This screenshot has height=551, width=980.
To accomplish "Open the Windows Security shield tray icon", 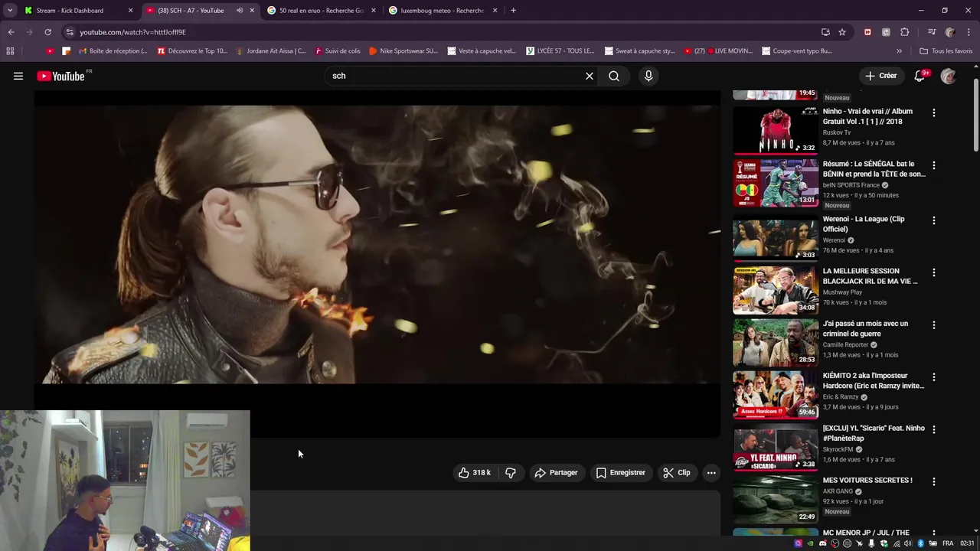I will 884,543.
